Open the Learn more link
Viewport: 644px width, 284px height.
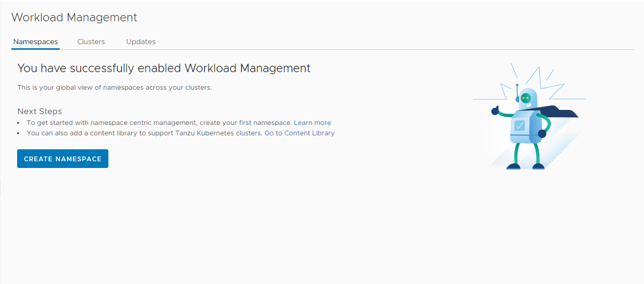[312, 123]
